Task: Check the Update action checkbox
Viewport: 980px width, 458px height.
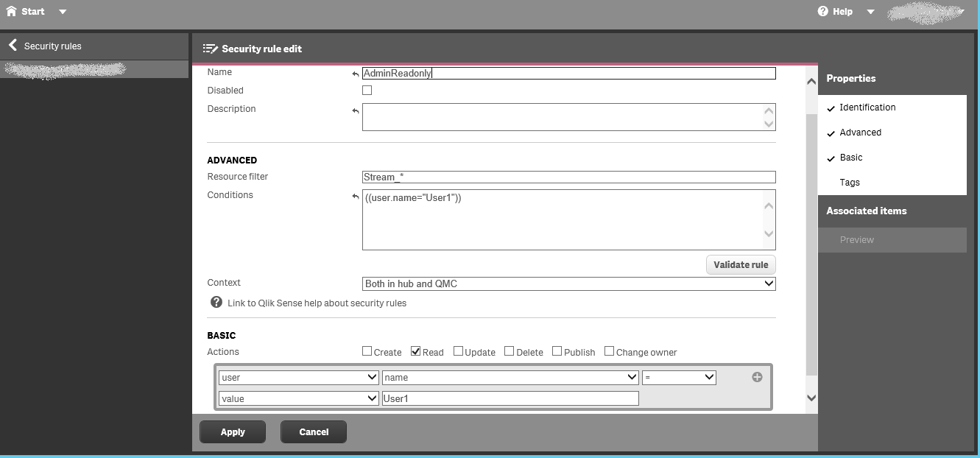Action: (x=458, y=351)
